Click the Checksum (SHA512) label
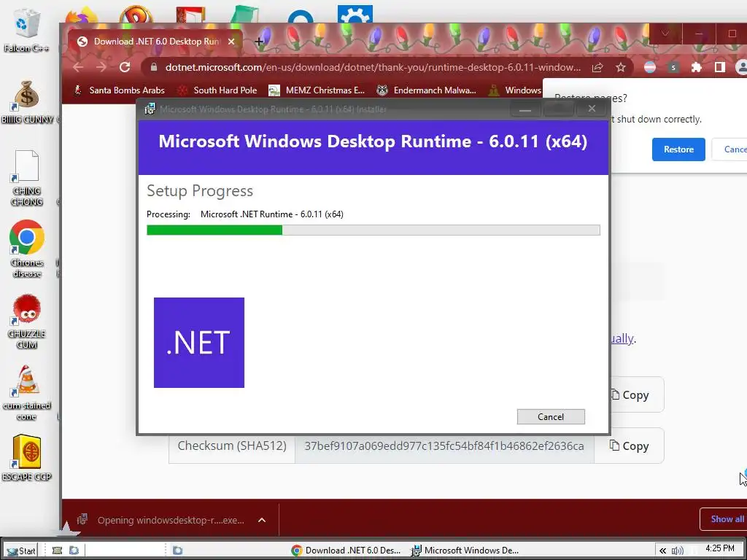The image size is (747, 560). coord(232,446)
